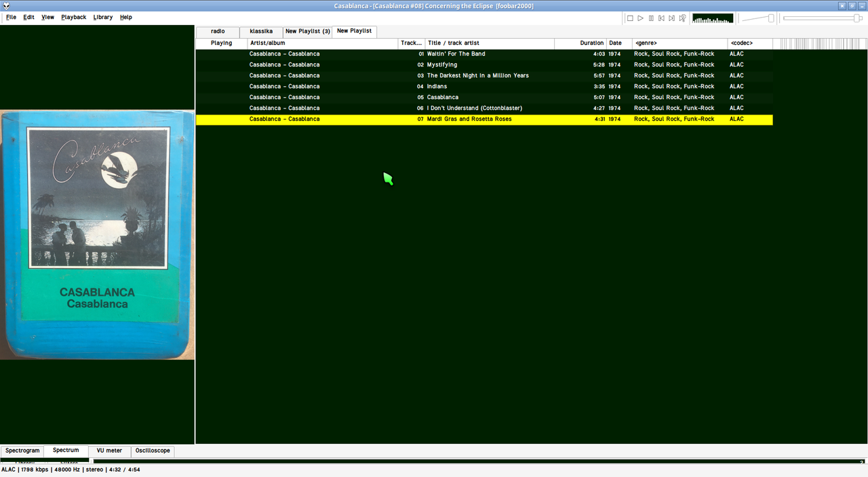Screen dimensions: 868x477
Task: Click duration 4:03 of first track
Action: (x=599, y=54)
